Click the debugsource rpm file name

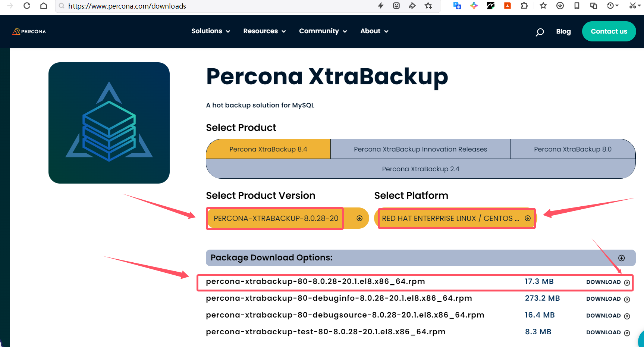click(345, 315)
